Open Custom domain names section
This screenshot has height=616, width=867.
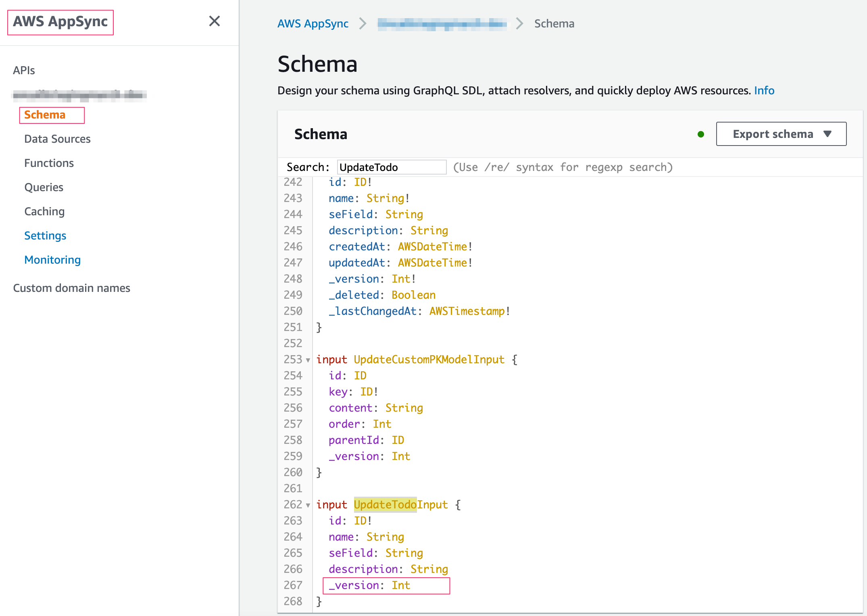tap(71, 288)
